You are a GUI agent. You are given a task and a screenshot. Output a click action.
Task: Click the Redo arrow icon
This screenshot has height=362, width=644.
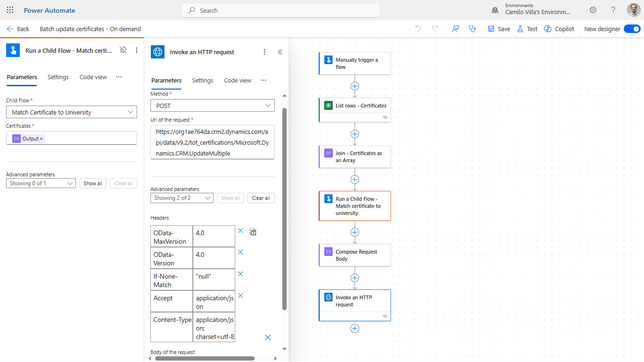[x=435, y=29]
